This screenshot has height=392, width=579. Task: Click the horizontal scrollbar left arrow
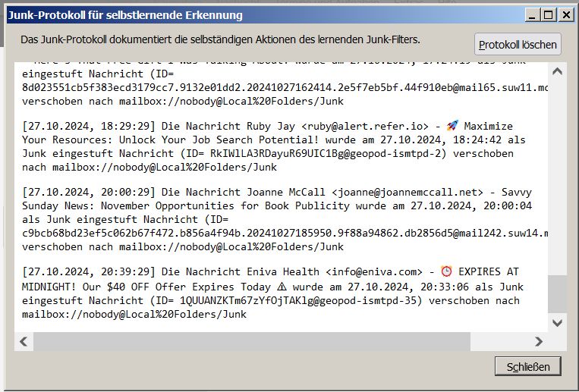23,342
